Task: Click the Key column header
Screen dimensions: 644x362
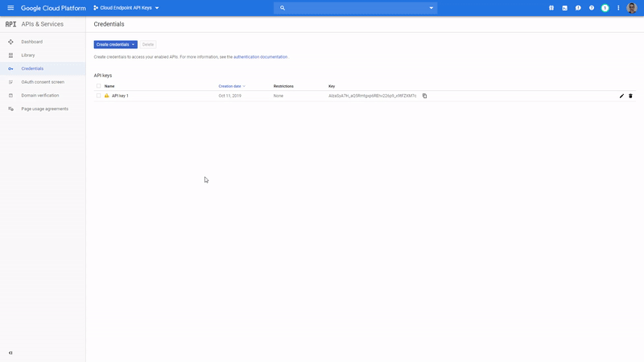Action: (x=332, y=86)
